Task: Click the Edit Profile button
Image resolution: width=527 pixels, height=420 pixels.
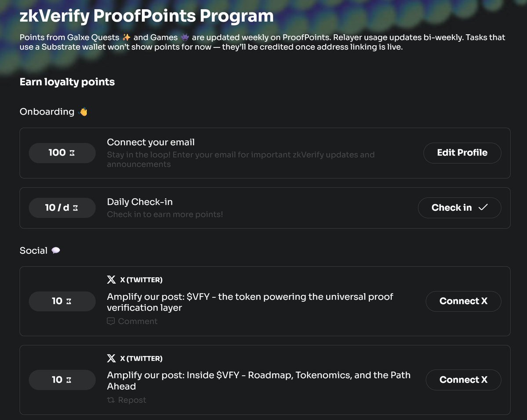Action: pos(462,153)
